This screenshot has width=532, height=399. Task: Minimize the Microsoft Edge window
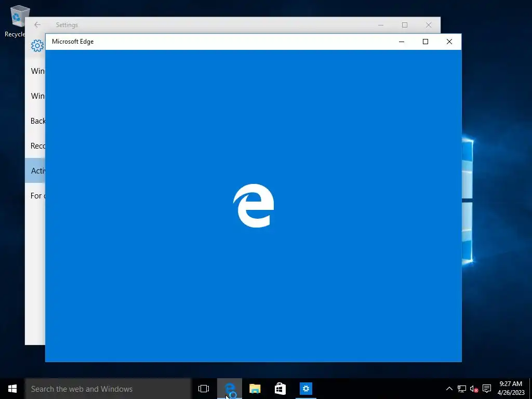402,42
